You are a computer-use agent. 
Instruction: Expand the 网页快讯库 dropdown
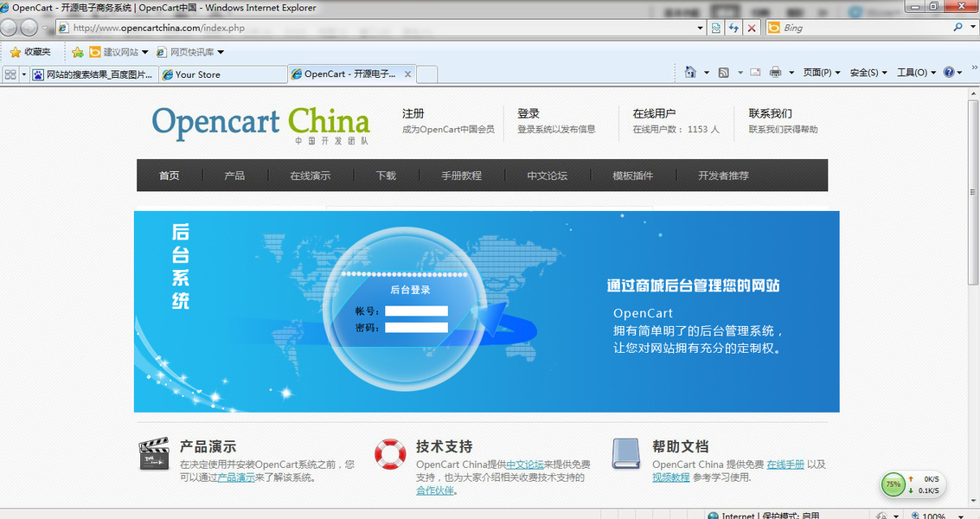click(x=221, y=52)
